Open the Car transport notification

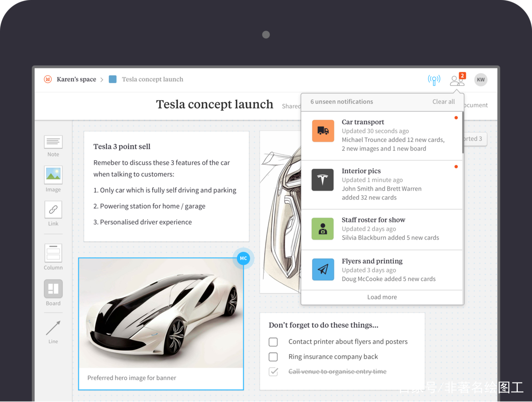tap(382, 136)
